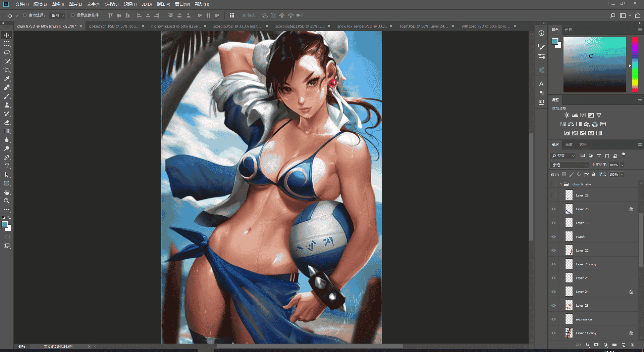644x352 pixels.
Task: Open the Filter menu (滤镜)
Action: point(130,4)
